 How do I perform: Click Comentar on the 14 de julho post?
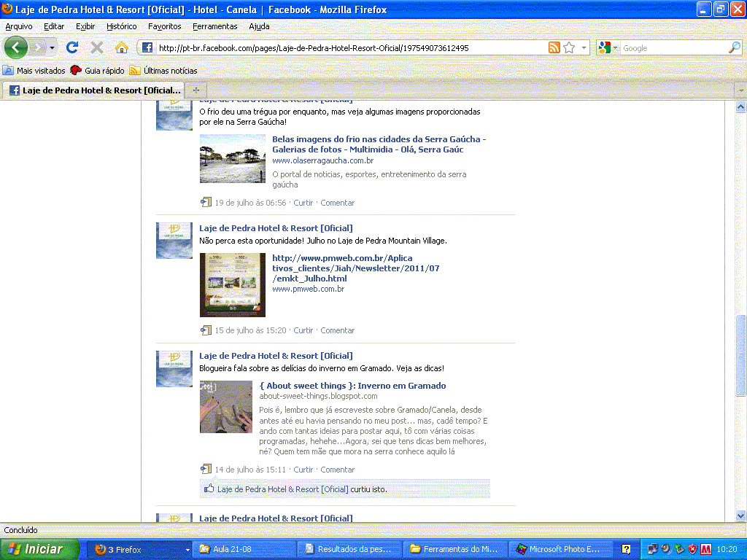[x=337, y=470]
